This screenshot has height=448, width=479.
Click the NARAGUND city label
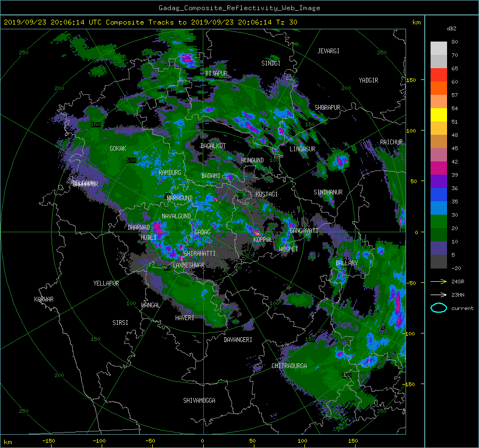tap(180, 198)
